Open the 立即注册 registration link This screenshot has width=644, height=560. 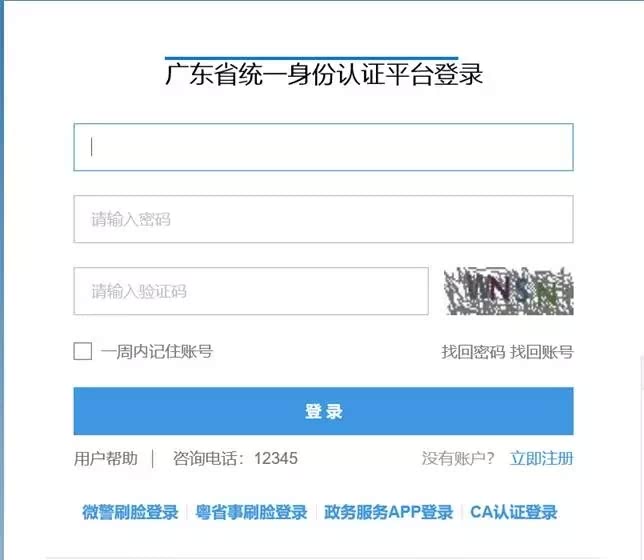(542, 459)
